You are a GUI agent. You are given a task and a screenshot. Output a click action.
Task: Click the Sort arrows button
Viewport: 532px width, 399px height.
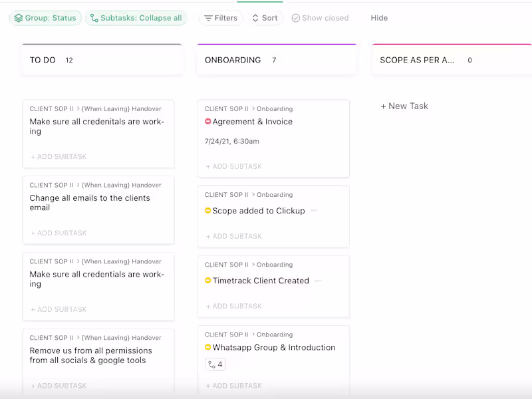(x=265, y=18)
